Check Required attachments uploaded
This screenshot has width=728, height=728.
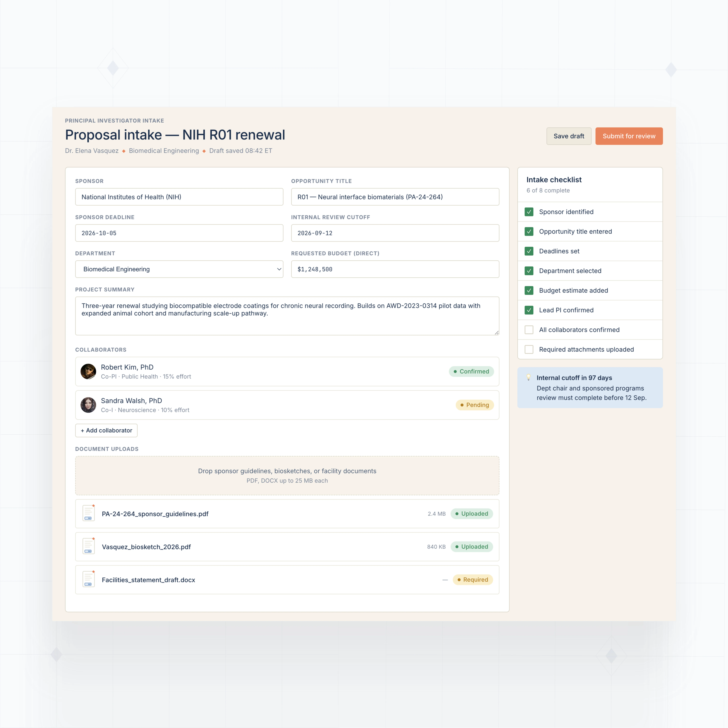pos(529,349)
